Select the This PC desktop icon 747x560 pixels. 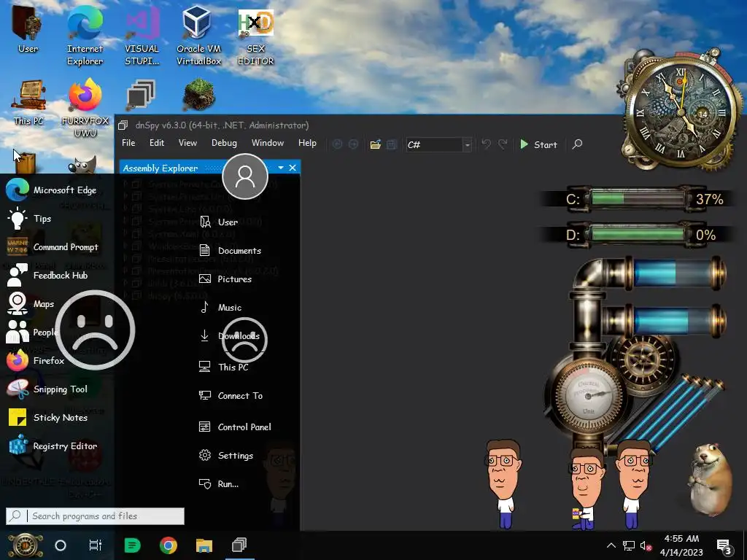click(28, 102)
